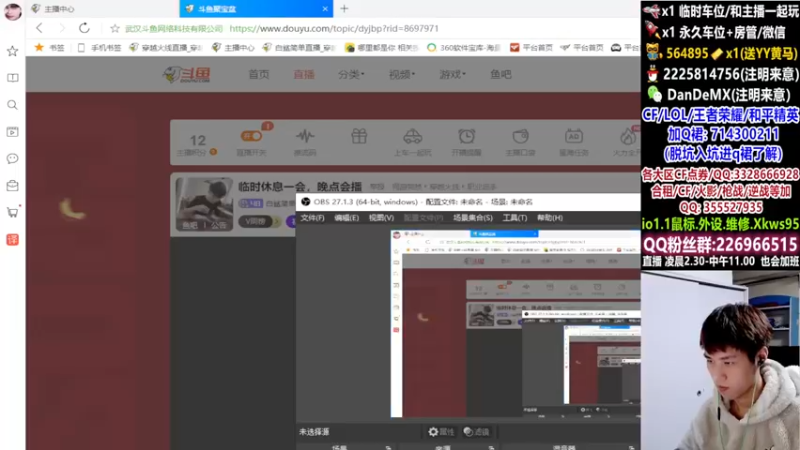800x450 pixels.
Task: Click the OBS preview canvas showing the browser capture
Action: (515, 323)
